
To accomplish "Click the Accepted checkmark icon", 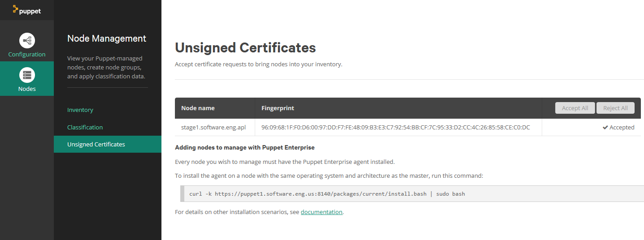I will [605, 128].
